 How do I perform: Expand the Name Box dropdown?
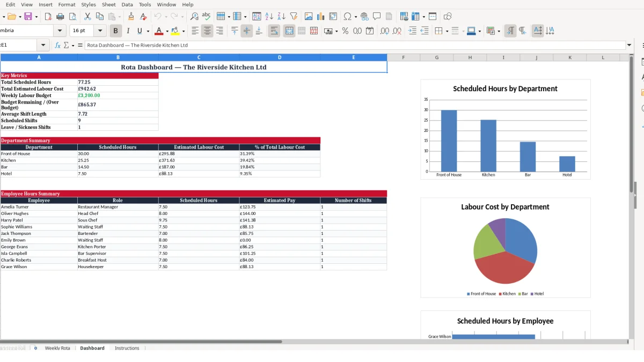pyautogui.click(x=43, y=46)
